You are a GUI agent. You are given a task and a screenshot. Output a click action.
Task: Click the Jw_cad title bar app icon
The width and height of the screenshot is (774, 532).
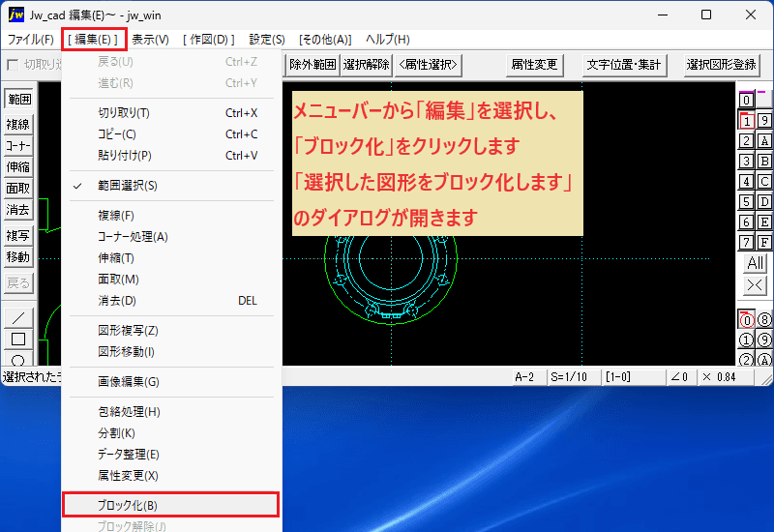point(16,15)
